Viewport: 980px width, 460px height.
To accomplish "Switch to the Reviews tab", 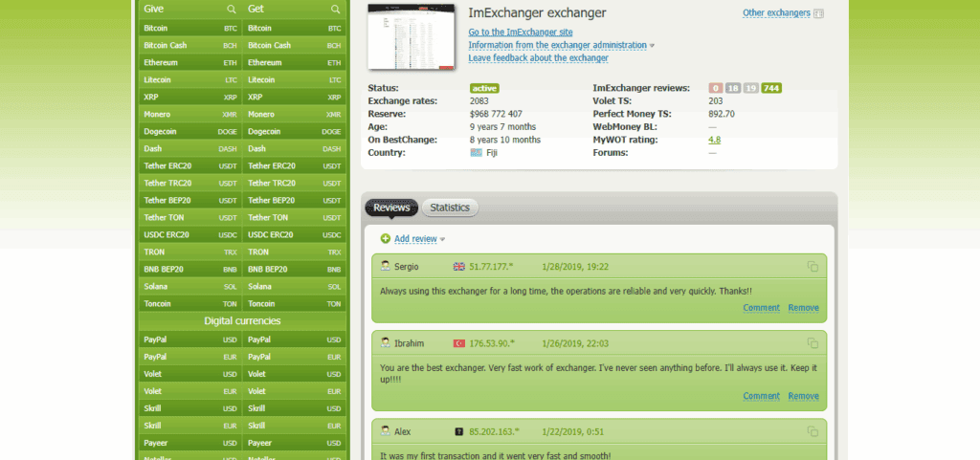I will (391, 208).
